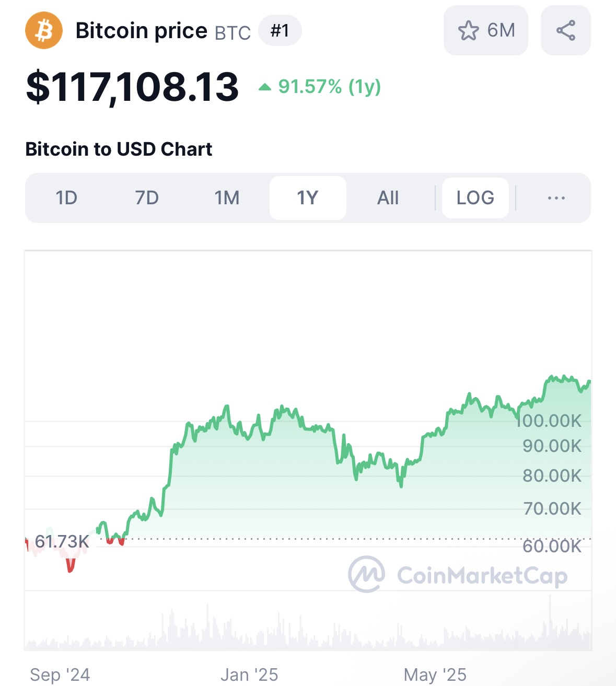Switch chart to 7D range
Viewport: 616px width, 686px height.
[x=147, y=198]
